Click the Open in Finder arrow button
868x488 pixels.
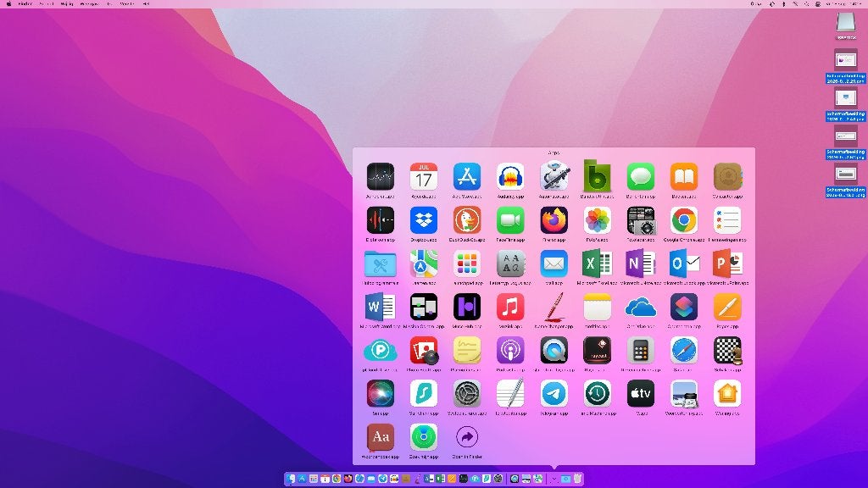tap(467, 437)
